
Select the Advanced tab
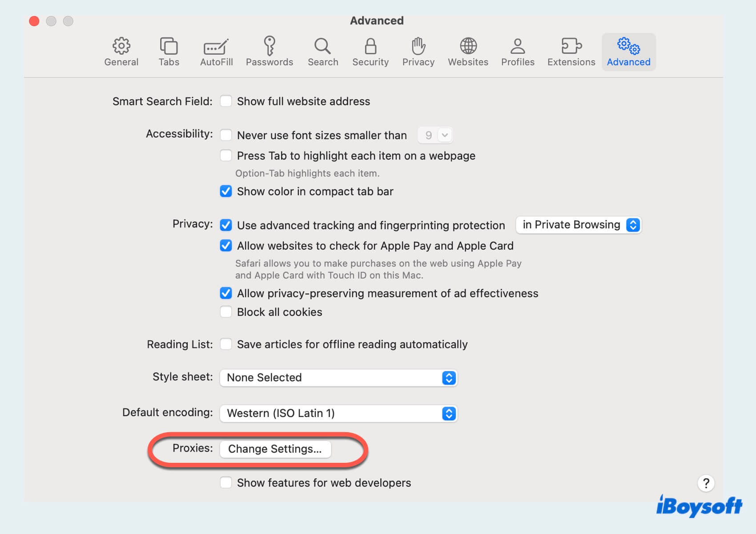coord(628,51)
